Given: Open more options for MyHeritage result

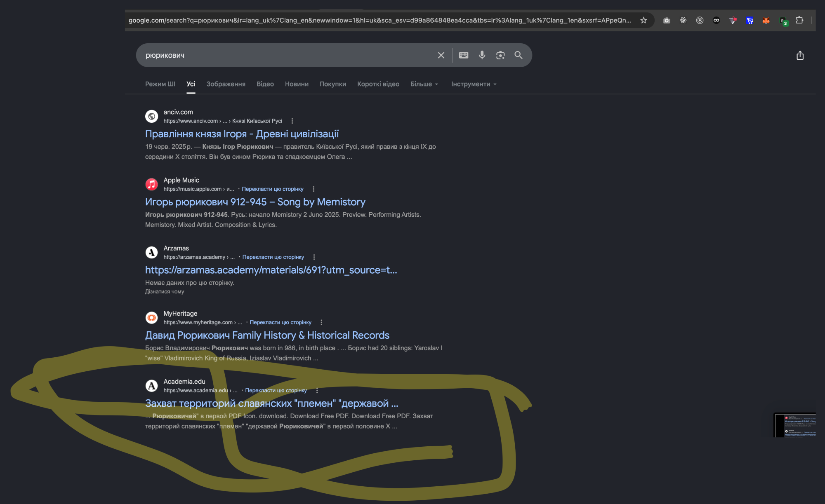Looking at the screenshot, I should pos(321,322).
